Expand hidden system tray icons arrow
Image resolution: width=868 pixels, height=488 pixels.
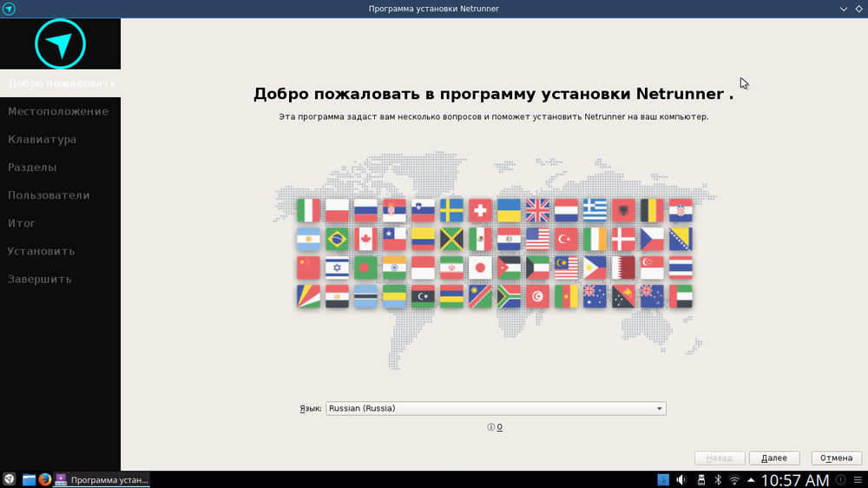click(x=751, y=479)
